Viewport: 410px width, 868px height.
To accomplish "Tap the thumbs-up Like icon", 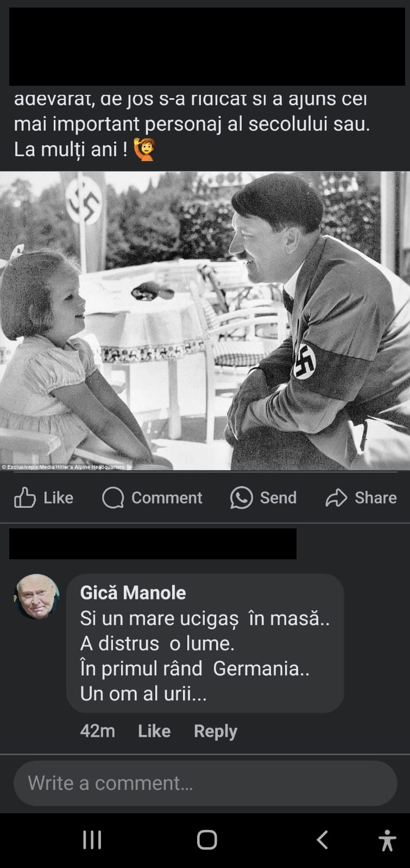I will pos(25,497).
